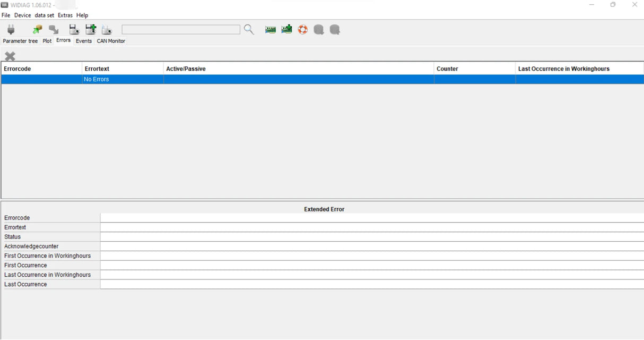Open the Events tab
This screenshot has height=340, width=644.
[84, 41]
